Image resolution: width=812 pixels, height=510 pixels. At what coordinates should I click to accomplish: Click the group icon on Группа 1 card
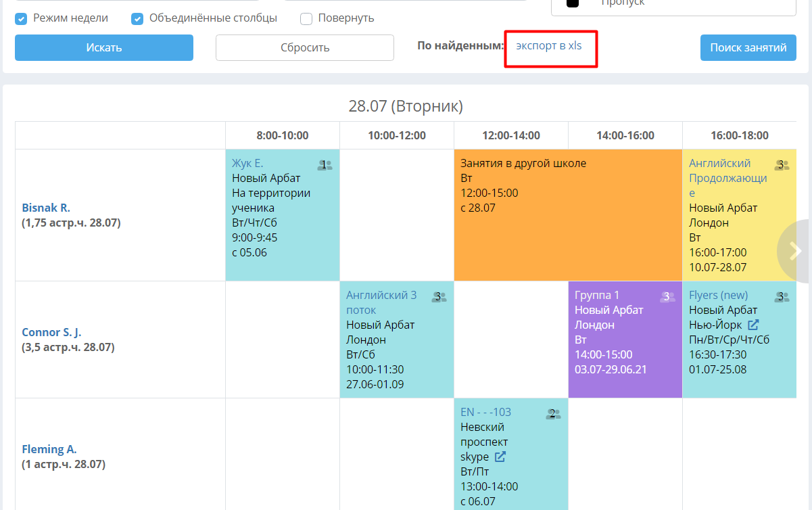coord(667,296)
